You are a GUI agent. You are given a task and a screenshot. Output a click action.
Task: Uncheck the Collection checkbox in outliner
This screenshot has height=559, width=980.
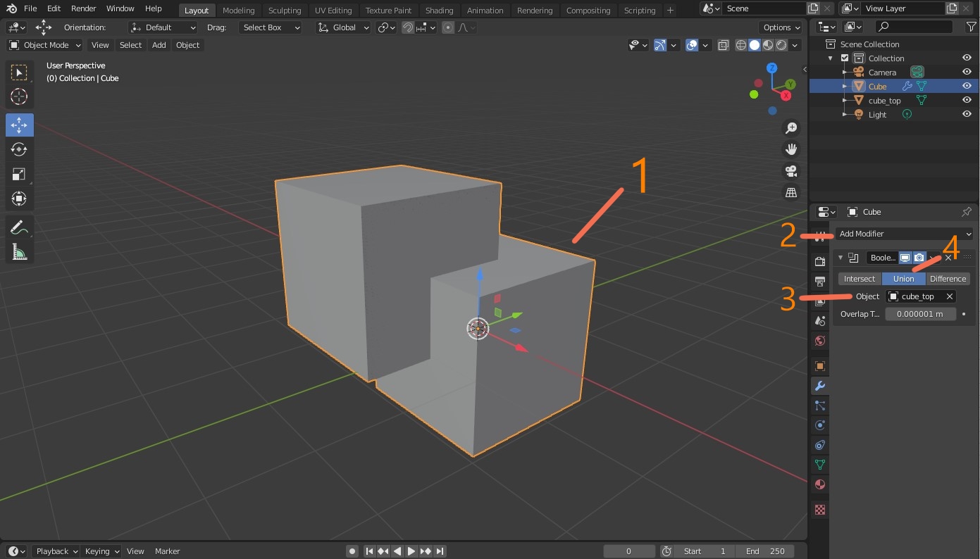coord(845,58)
